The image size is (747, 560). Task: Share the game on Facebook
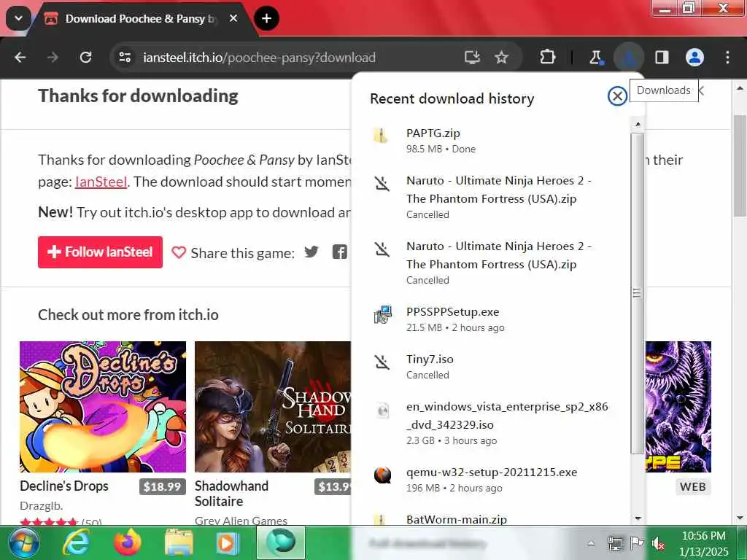pos(339,252)
